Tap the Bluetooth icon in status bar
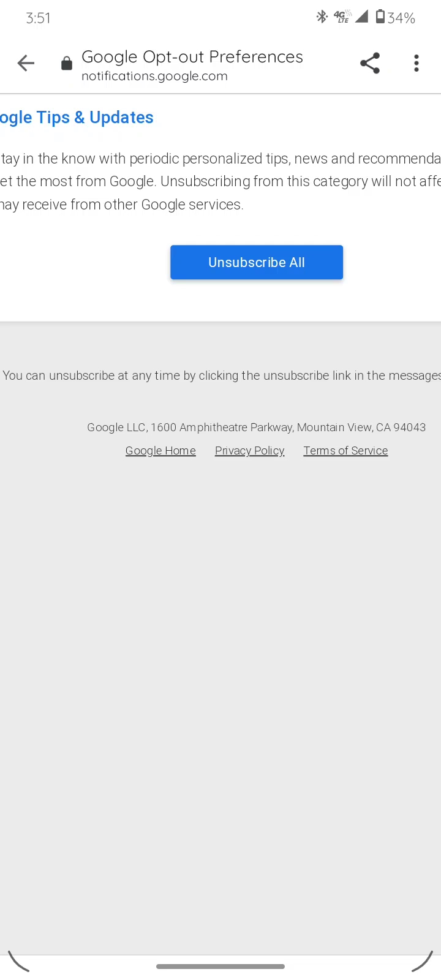This screenshot has width=441, height=980. [322, 17]
